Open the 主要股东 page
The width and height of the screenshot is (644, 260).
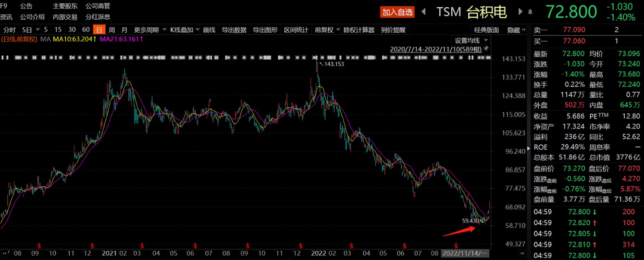[65, 6]
